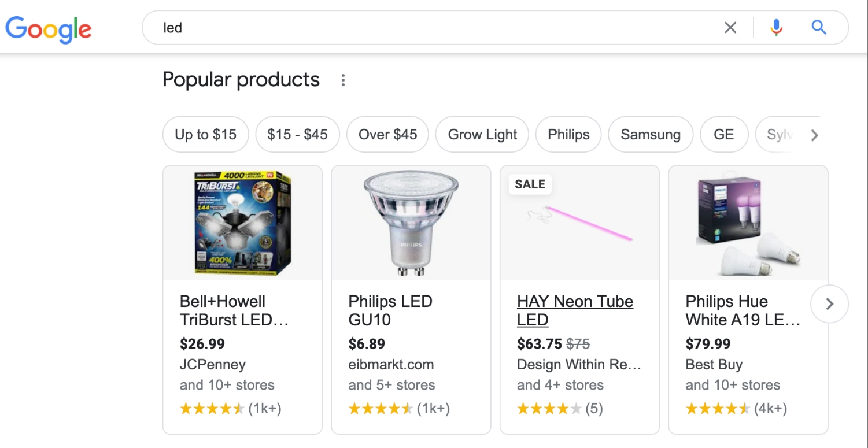Select the Philips brand chip
The width and height of the screenshot is (868, 448).
[568, 135]
